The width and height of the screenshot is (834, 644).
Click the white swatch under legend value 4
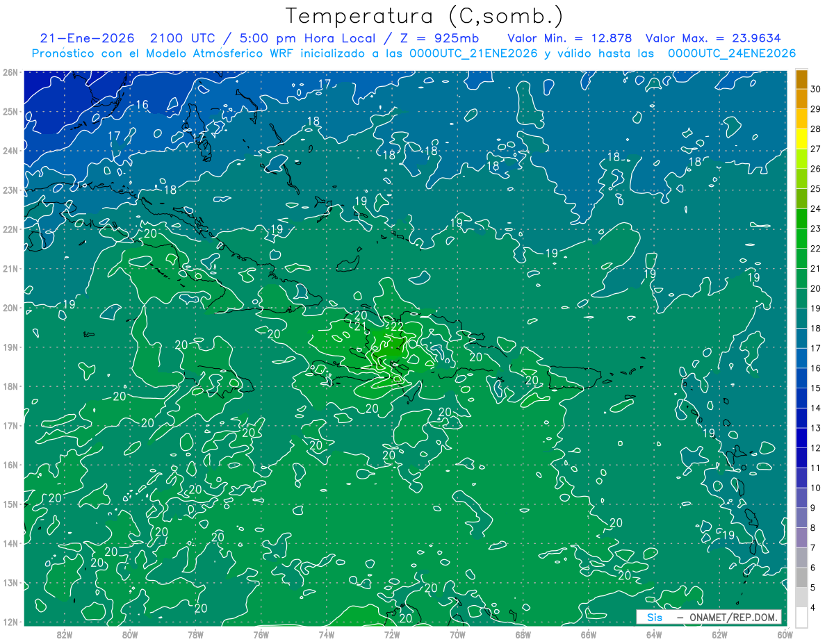tap(801, 617)
